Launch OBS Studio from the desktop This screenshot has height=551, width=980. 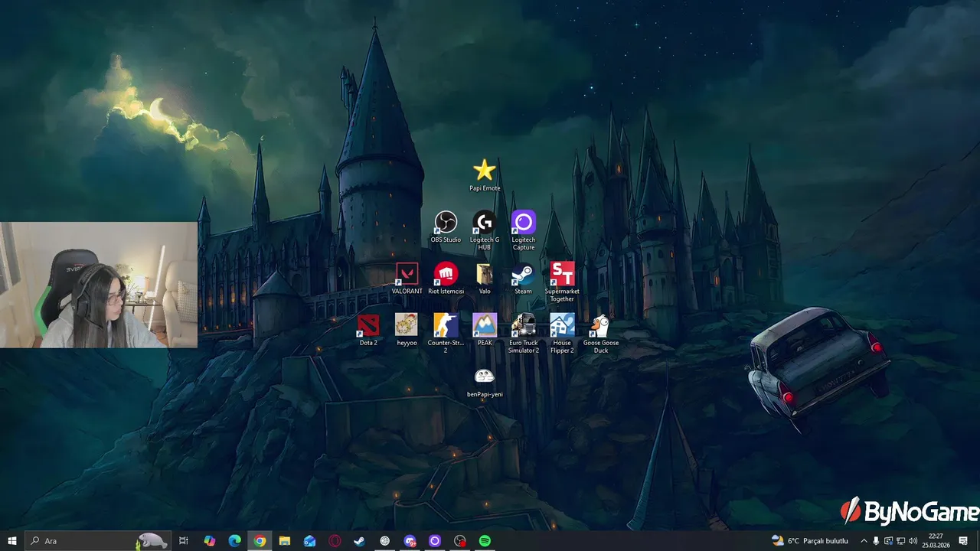(446, 227)
